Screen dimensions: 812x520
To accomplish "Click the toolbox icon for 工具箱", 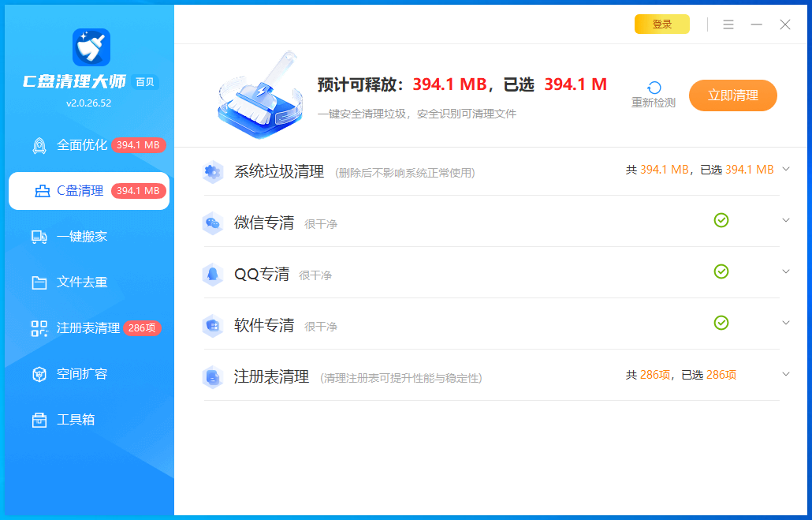I will 39,420.
